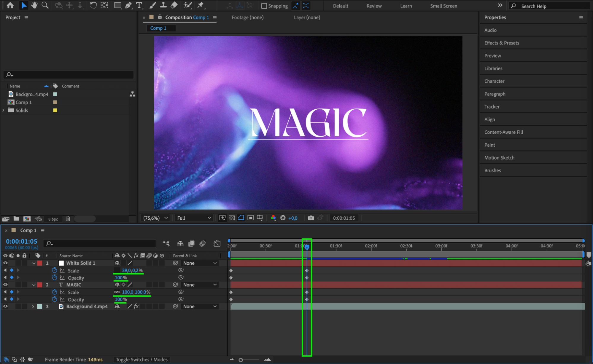Take snapshot with camera icon
The width and height of the screenshot is (593, 364).
tap(311, 218)
